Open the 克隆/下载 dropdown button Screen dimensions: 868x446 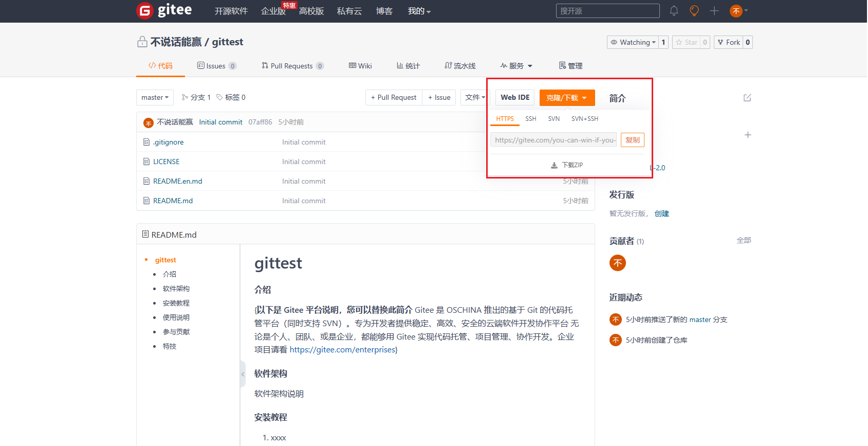[567, 97]
